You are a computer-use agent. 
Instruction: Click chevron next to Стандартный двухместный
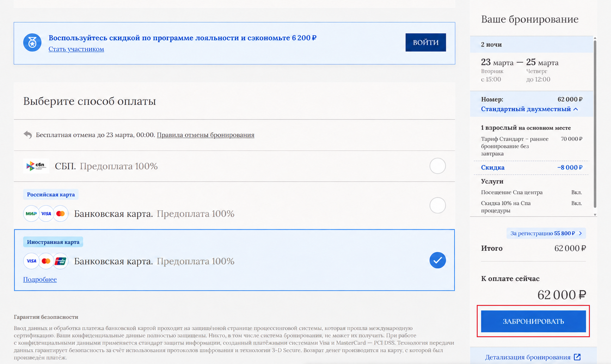click(x=576, y=109)
